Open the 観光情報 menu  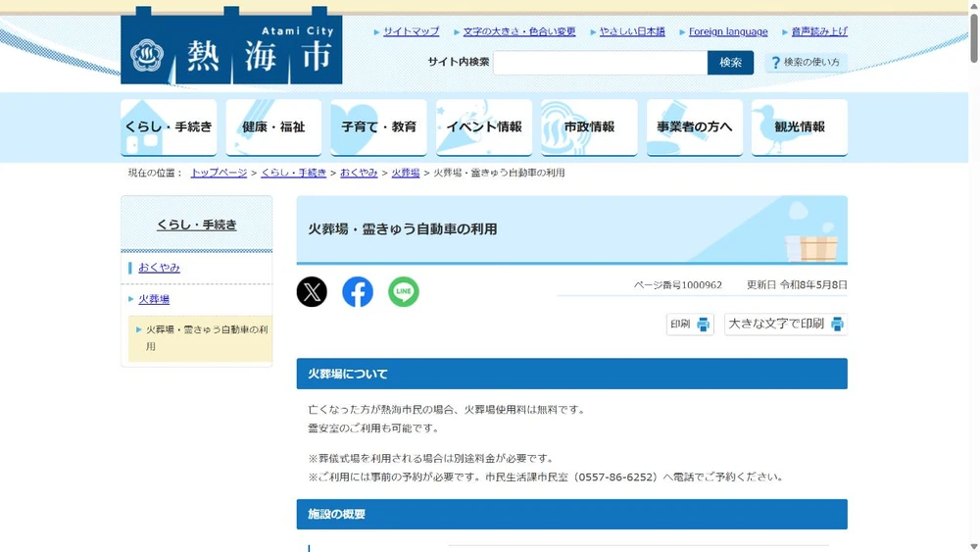[800, 126]
